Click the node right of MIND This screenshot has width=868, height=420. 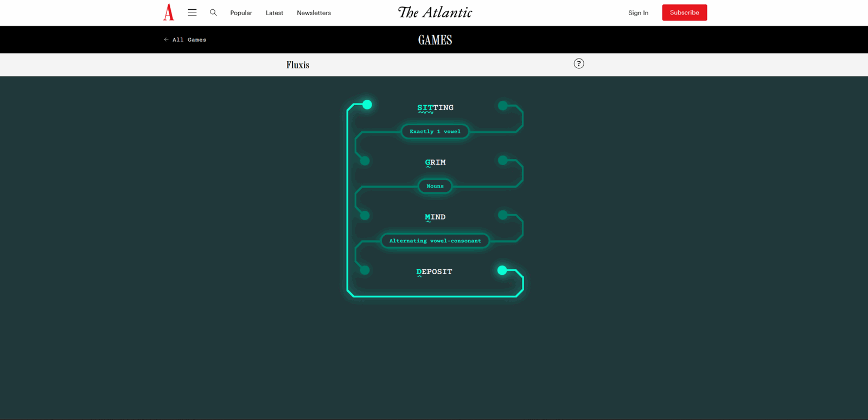coord(503,215)
